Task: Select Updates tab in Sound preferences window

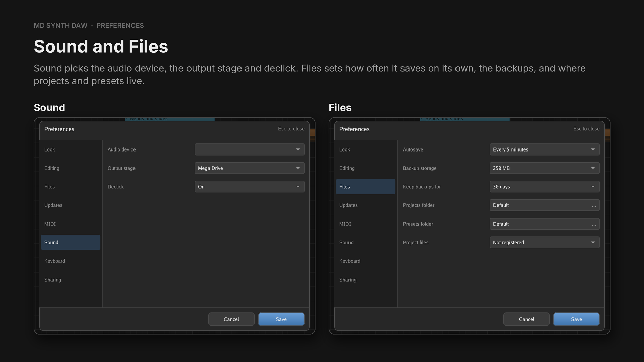Action: 70,205
